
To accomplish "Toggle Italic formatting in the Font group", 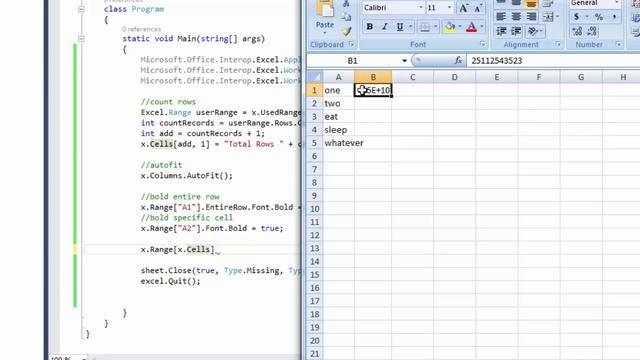I will click(x=384, y=27).
